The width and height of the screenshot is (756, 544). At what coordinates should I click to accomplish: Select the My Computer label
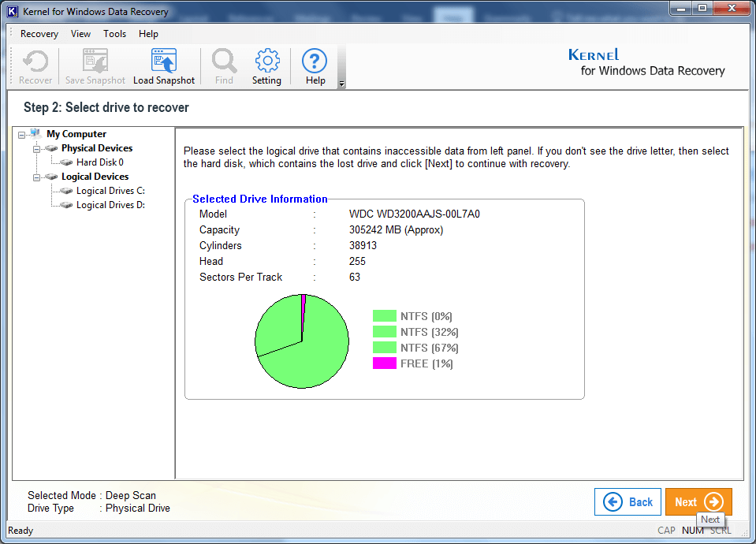(x=76, y=134)
